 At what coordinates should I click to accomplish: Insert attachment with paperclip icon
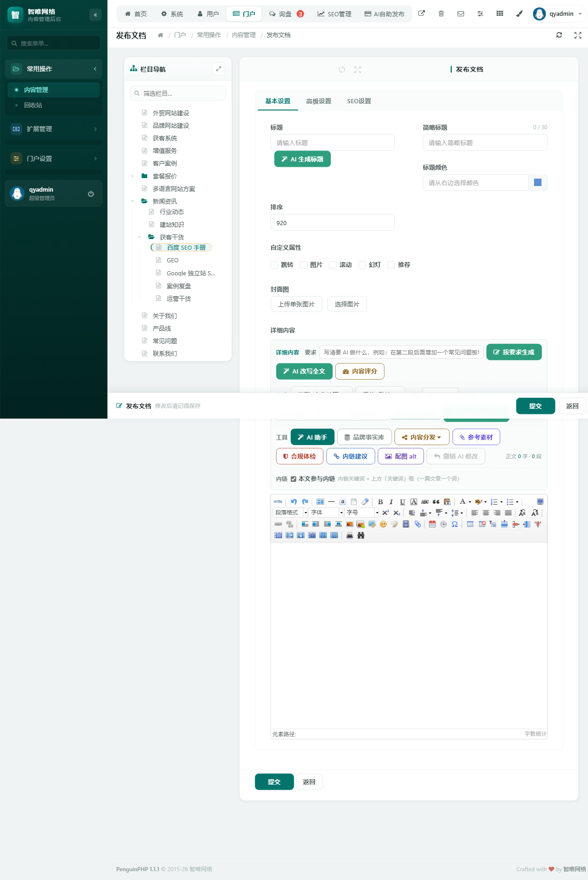point(418,524)
